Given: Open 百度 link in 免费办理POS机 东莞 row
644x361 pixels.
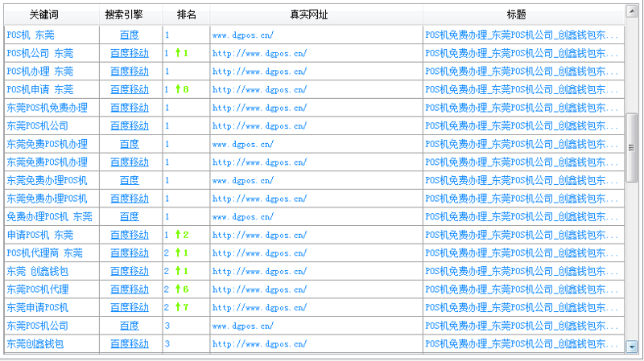Looking at the screenshot, I should [x=130, y=216].
